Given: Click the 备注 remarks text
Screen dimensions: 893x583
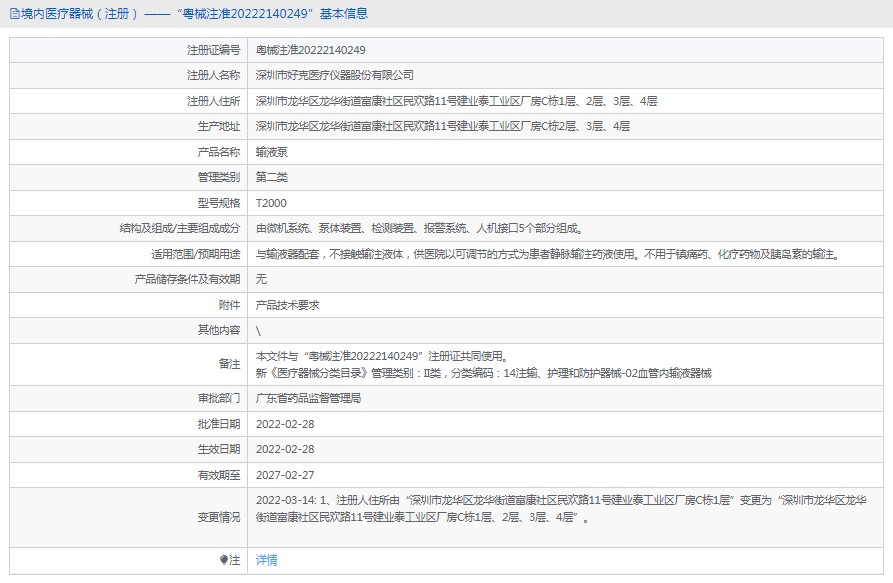Looking at the screenshot, I should 483,364.
